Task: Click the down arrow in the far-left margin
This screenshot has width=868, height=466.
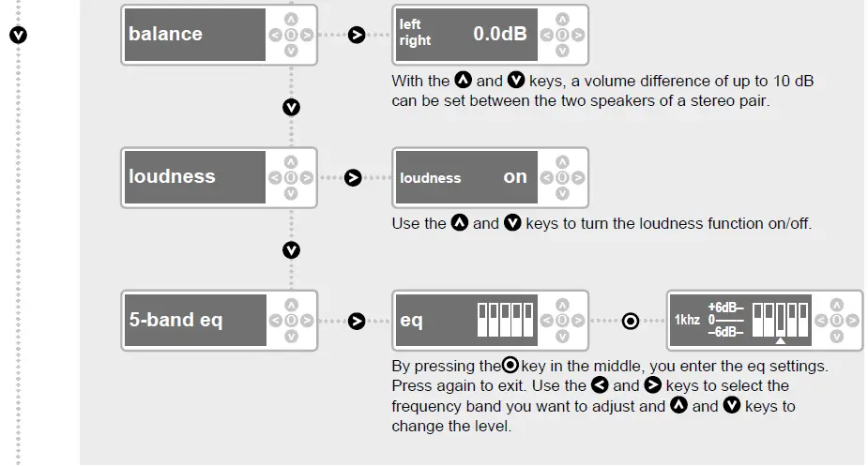Action: click(18, 36)
